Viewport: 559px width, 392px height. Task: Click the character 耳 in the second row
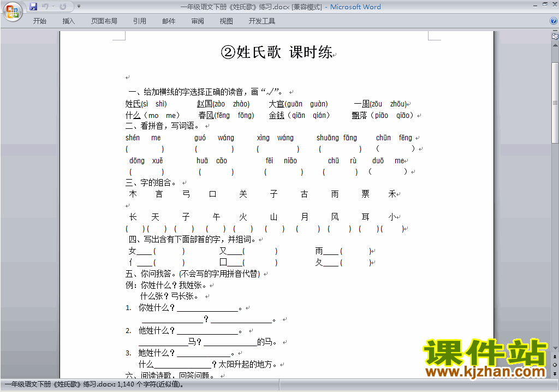tap(365, 217)
